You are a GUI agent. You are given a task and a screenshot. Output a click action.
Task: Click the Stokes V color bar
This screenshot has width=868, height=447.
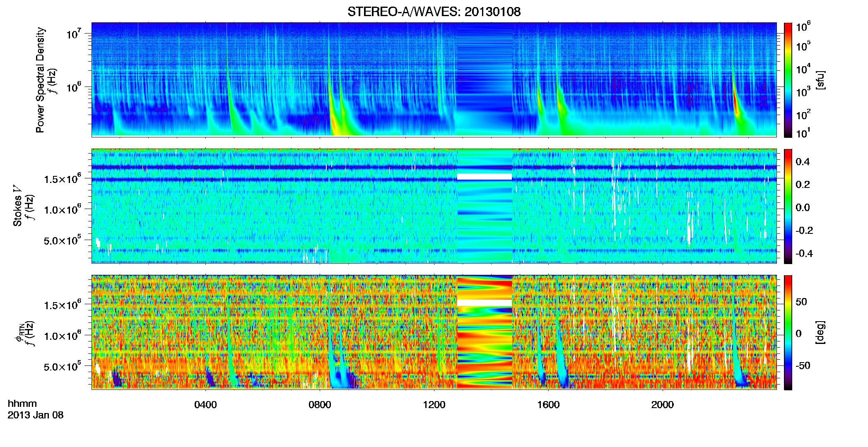[x=788, y=207]
